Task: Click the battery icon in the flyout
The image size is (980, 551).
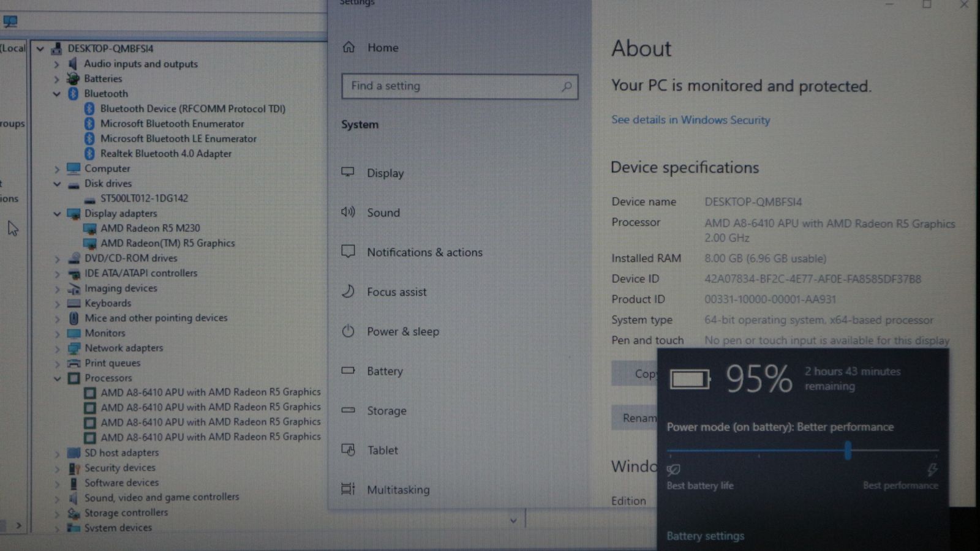Action: (x=690, y=380)
